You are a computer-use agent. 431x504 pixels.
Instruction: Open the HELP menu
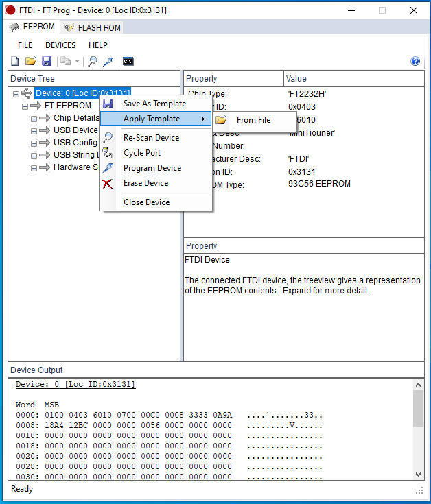click(97, 45)
